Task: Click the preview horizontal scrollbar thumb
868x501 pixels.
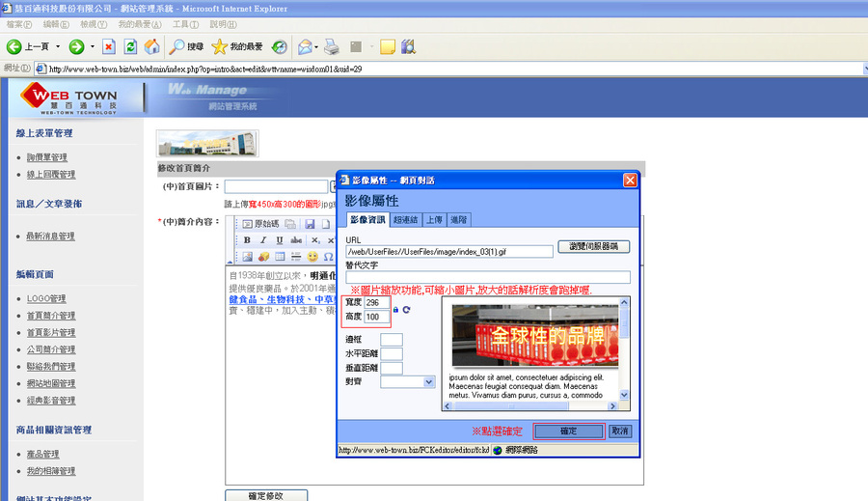Action: pos(511,406)
